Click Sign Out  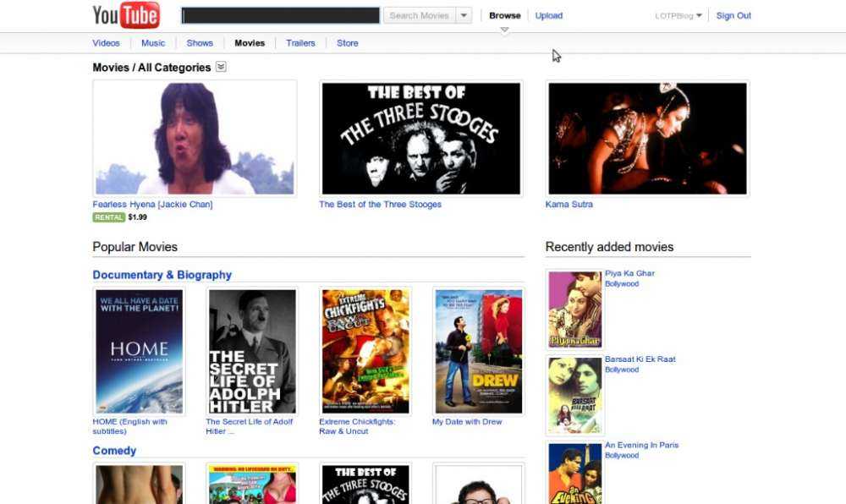[x=733, y=15]
